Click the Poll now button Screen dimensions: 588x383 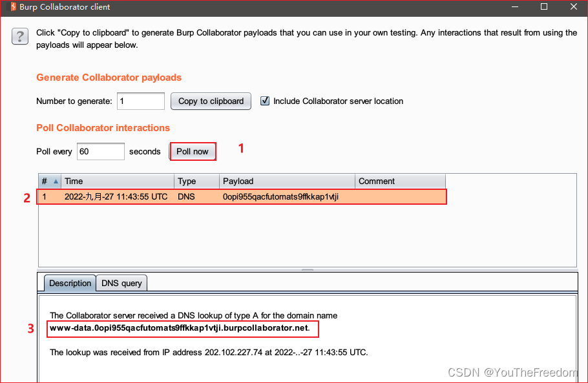tap(193, 151)
